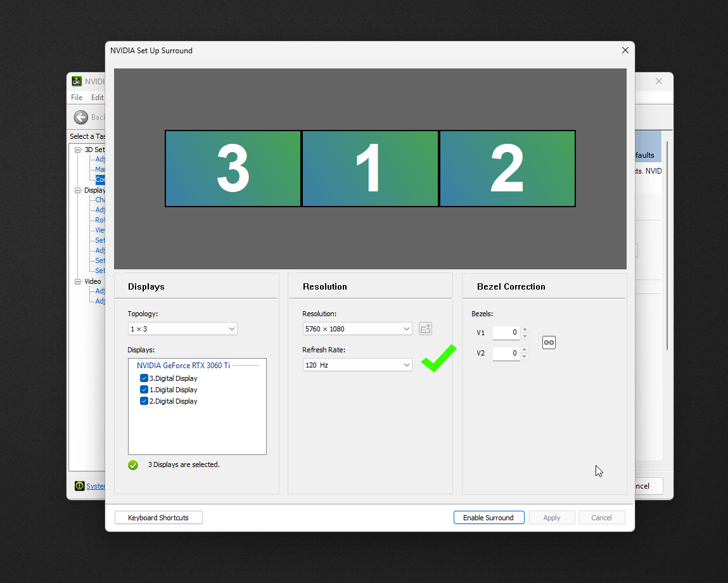The height and width of the screenshot is (583, 728).
Task: Click the NVIDIA GeForce RTX 3060 Ti header
Action: (183, 366)
